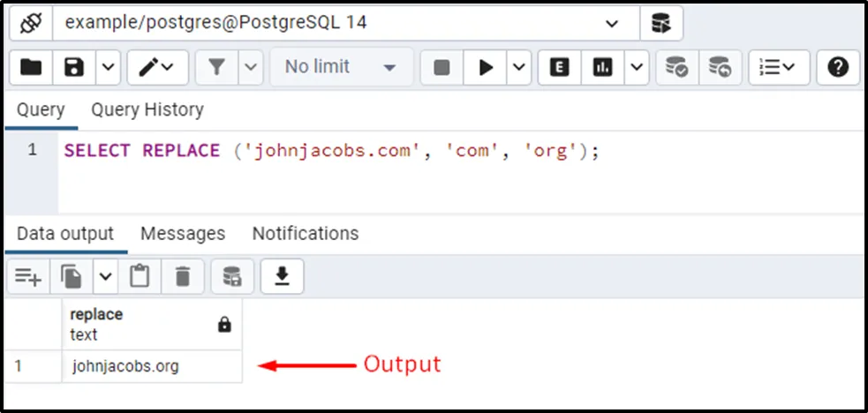Expand the arrow next to the Execute button
This screenshot has width=868, height=413.
pos(518,67)
